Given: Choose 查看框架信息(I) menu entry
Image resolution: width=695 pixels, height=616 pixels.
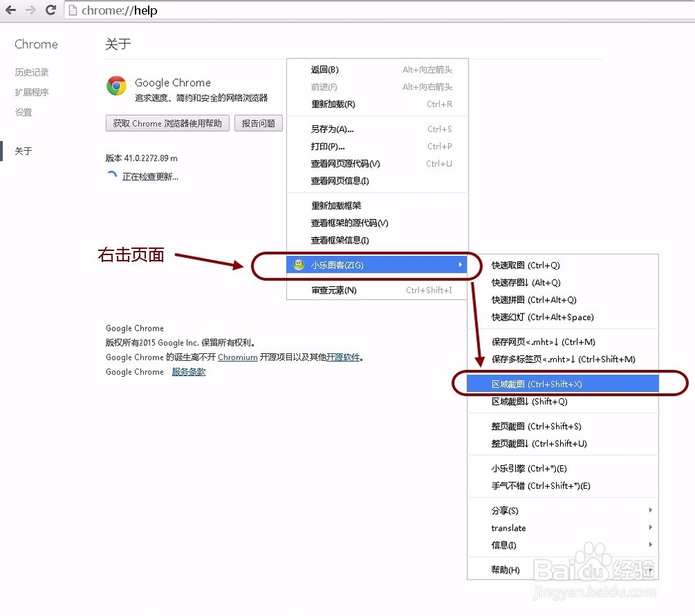Looking at the screenshot, I should coord(377,240).
